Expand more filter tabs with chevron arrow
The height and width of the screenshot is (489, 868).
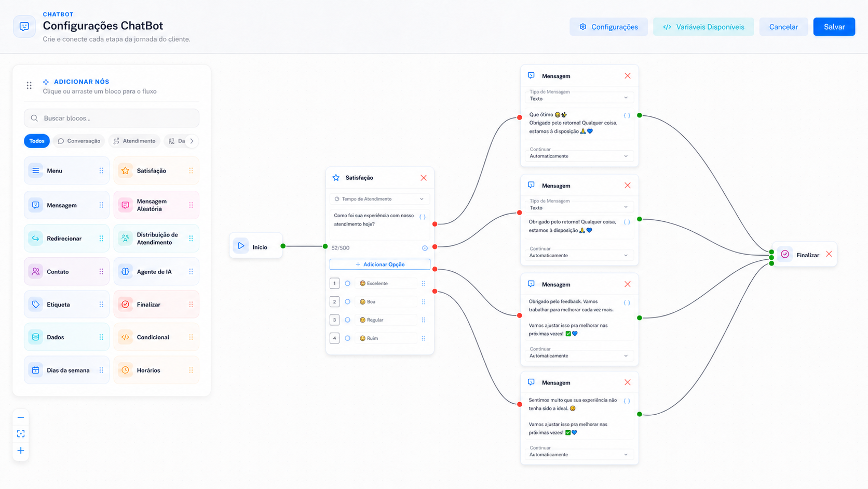[192, 141]
